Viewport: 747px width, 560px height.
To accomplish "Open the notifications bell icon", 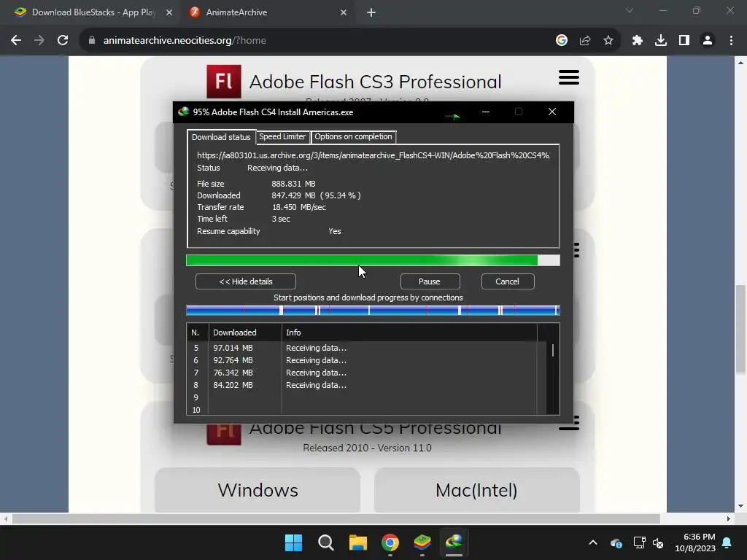I will click(x=727, y=542).
